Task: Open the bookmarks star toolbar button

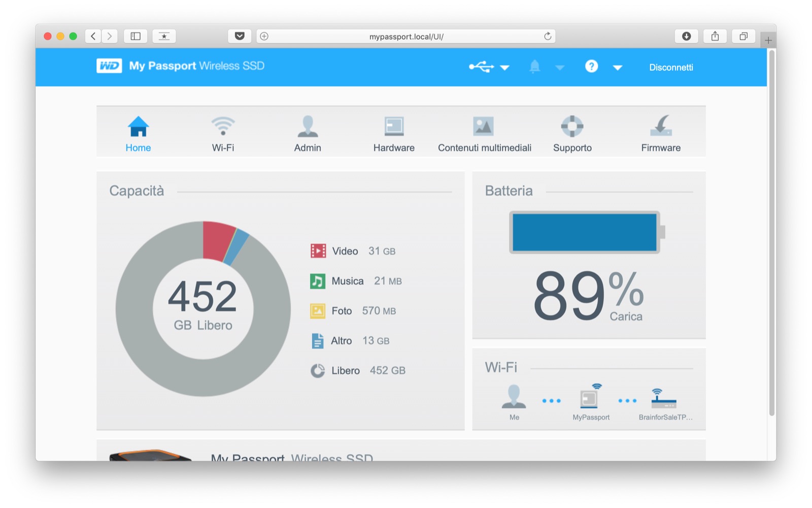Action: [164, 36]
